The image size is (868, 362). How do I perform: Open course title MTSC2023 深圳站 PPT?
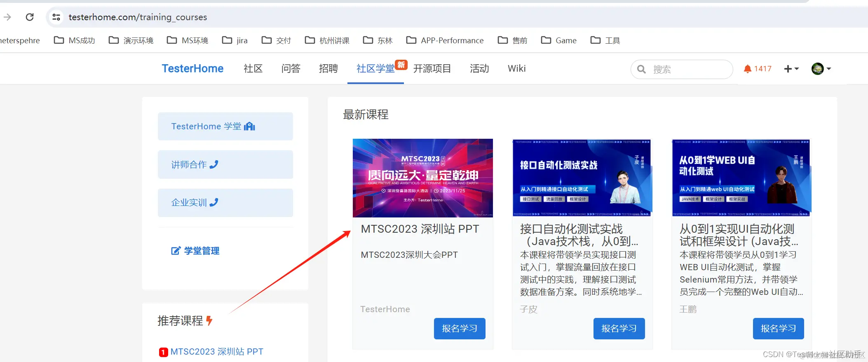(x=420, y=229)
